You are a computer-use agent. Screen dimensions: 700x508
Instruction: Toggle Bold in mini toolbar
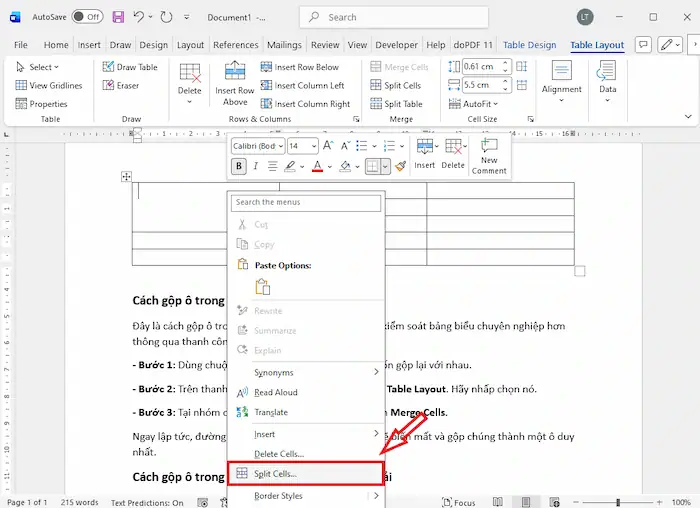[239, 166]
